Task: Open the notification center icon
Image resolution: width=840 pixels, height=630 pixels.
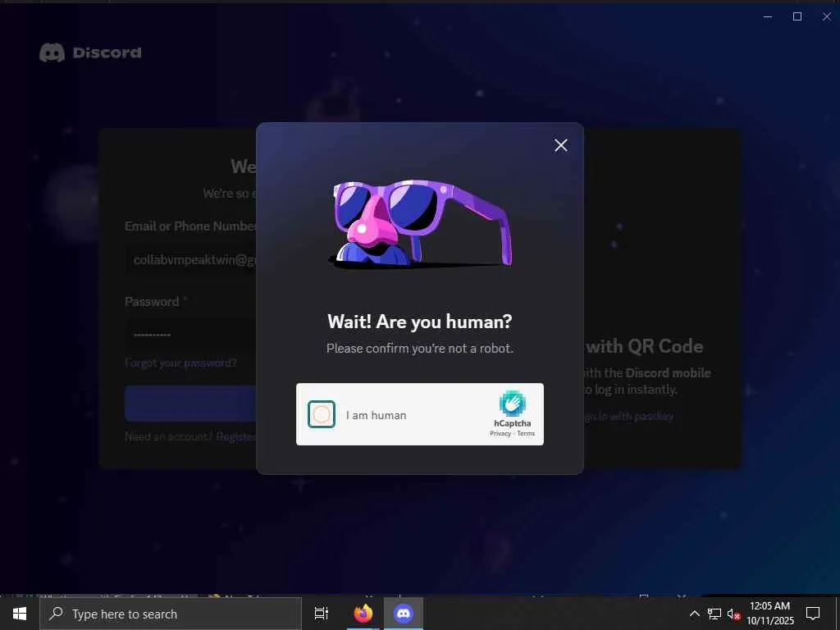Action: click(813, 614)
